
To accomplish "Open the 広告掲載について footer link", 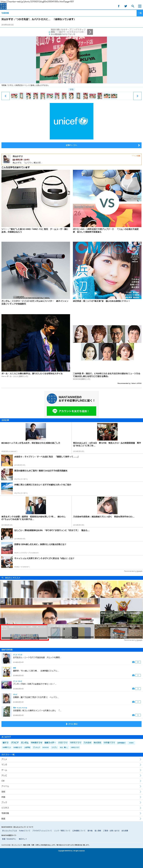I will pyautogui.click(x=79, y=831).
